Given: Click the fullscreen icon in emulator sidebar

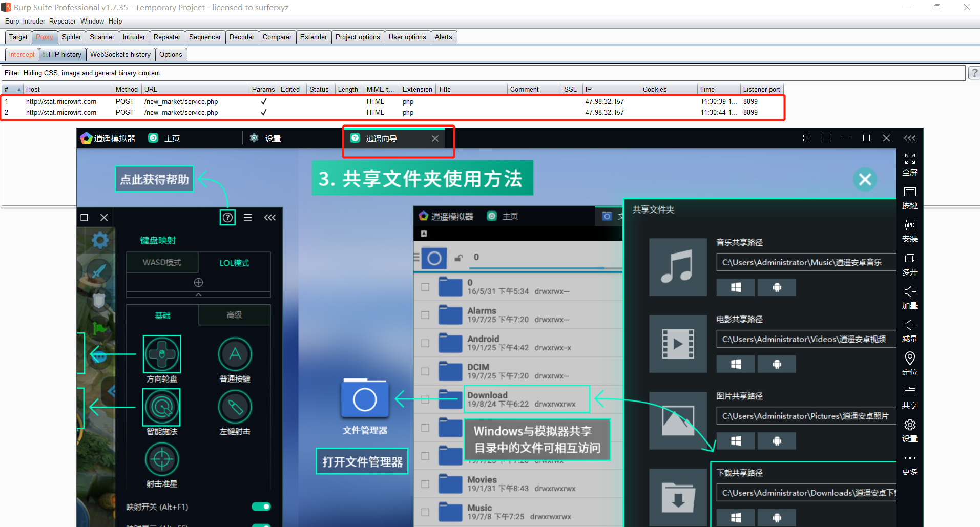Looking at the screenshot, I should click(x=909, y=159).
